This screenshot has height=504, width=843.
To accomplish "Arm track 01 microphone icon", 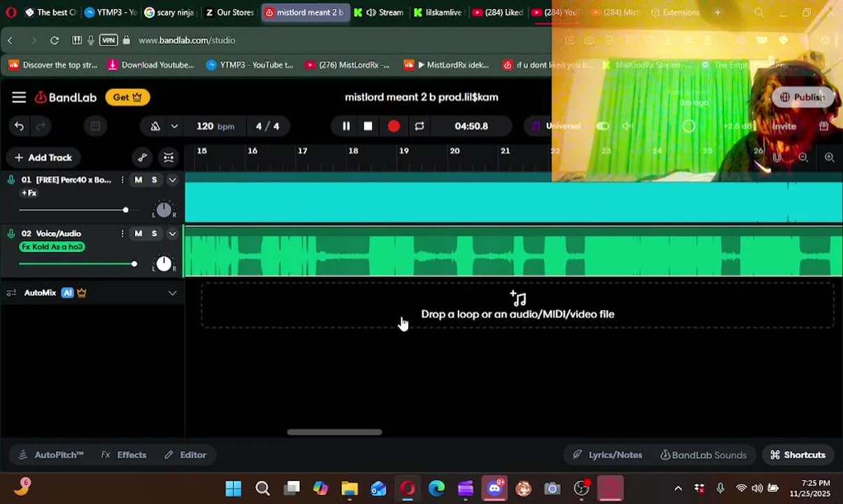I will point(11,180).
